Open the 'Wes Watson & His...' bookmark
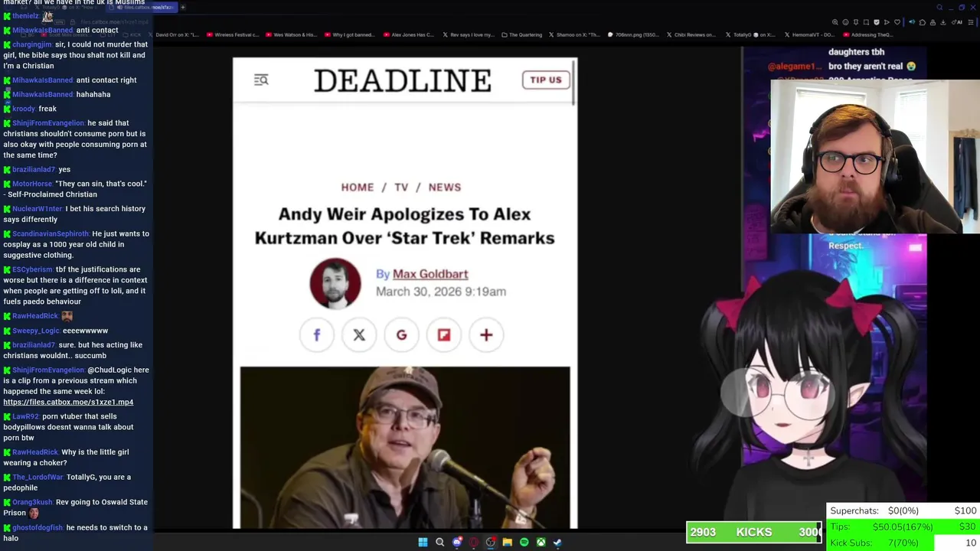 pyautogui.click(x=291, y=34)
